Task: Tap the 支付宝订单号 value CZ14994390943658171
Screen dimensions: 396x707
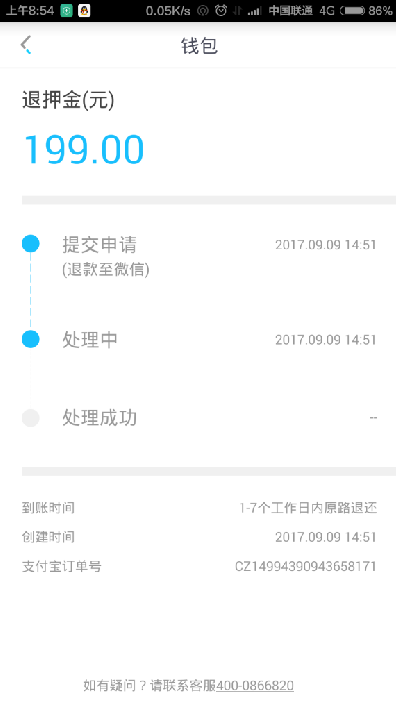Action: tap(306, 566)
